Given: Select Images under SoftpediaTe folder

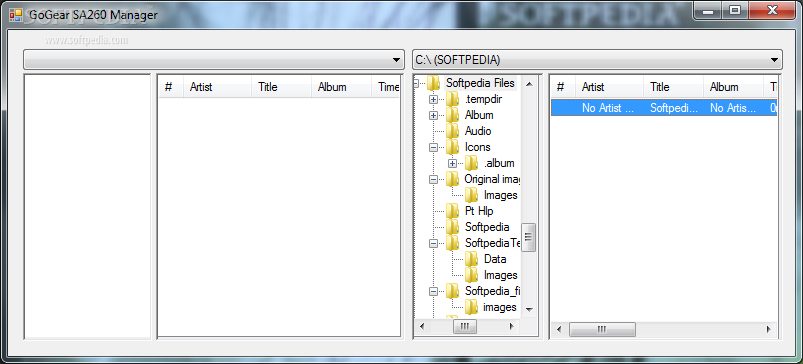Looking at the screenshot, I should point(500,275).
